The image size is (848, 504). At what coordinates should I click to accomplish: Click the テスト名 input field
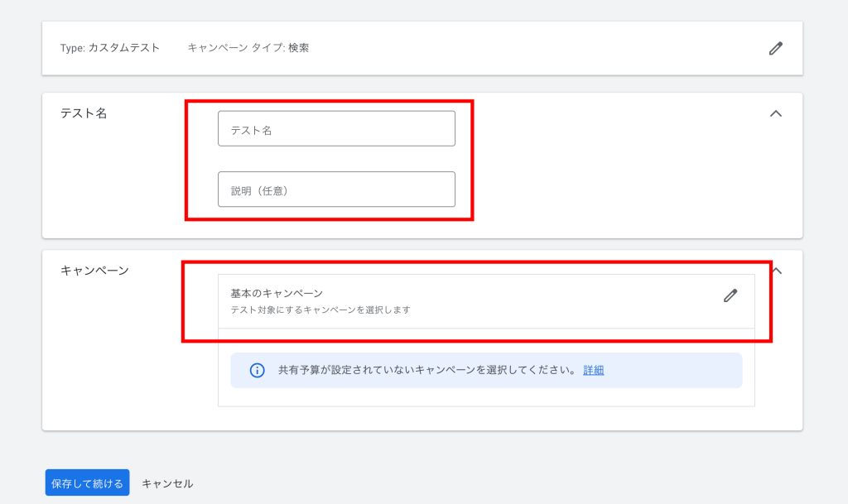(x=335, y=128)
